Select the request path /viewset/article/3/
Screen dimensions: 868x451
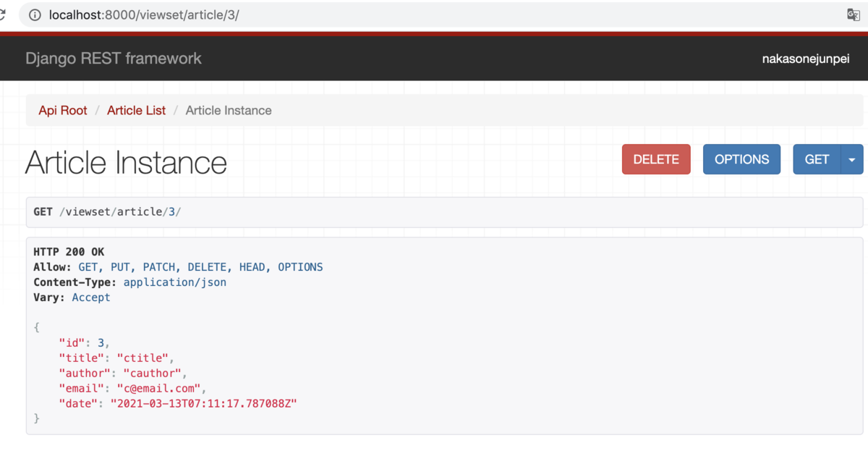point(122,212)
